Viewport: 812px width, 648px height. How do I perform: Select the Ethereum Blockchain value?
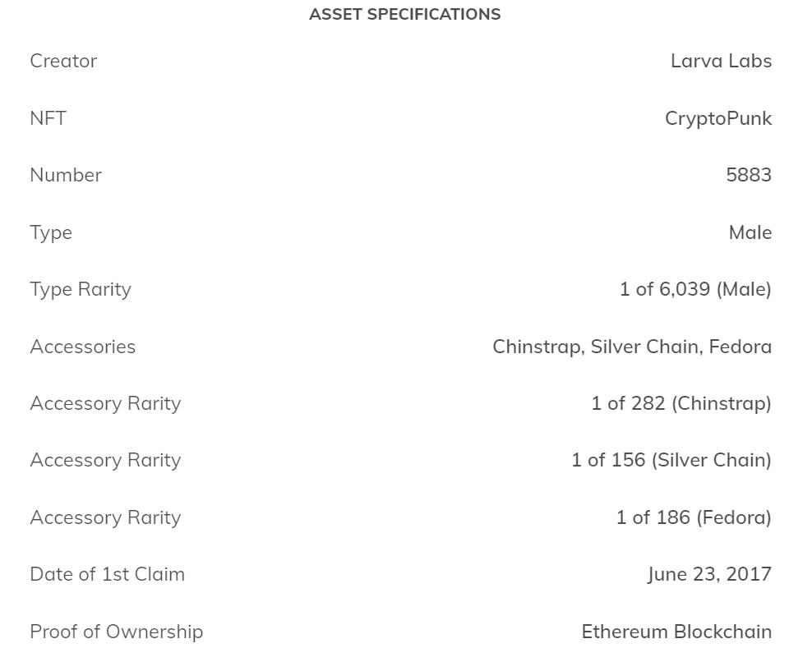coord(676,632)
